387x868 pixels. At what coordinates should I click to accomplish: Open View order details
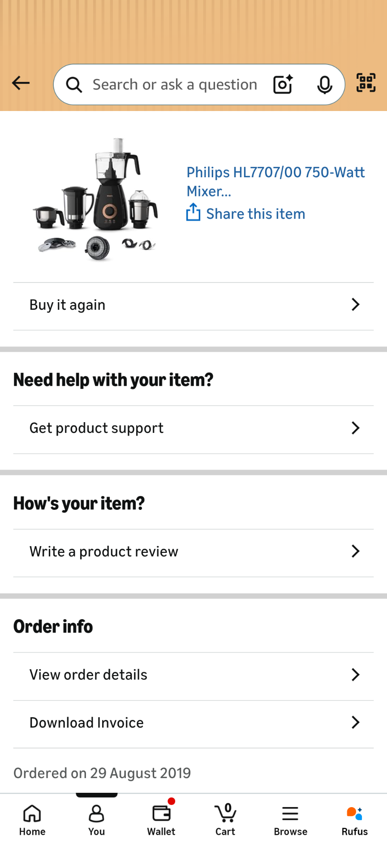193,675
